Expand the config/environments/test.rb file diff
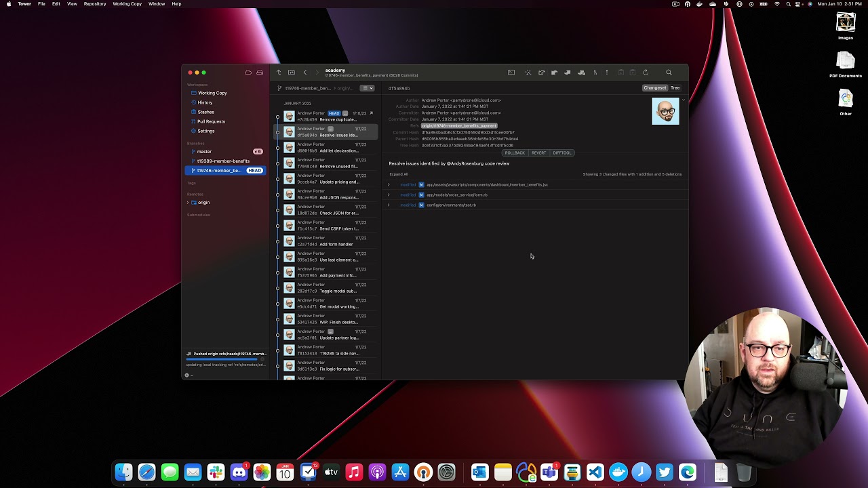 (x=389, y=205)
